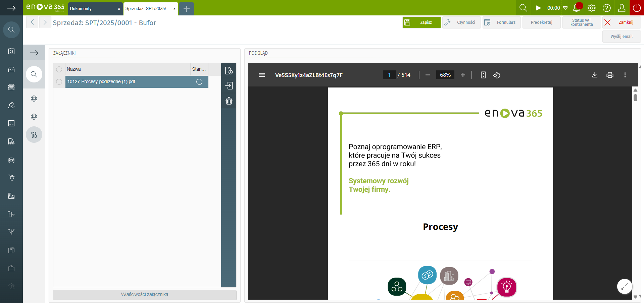
Task: Open a new tab with plus button
Action: [x=187, y=9]
